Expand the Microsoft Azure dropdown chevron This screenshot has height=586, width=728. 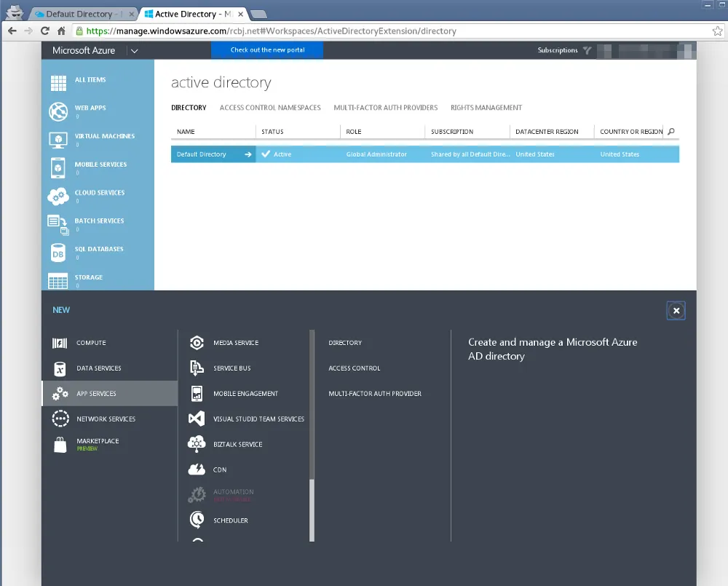[x=134, y=51]
